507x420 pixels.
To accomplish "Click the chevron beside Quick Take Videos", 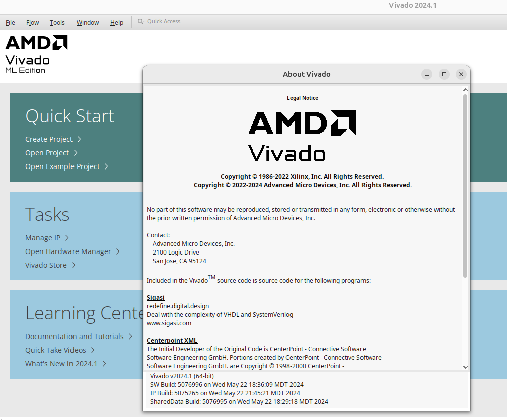I will pos(93,350).
